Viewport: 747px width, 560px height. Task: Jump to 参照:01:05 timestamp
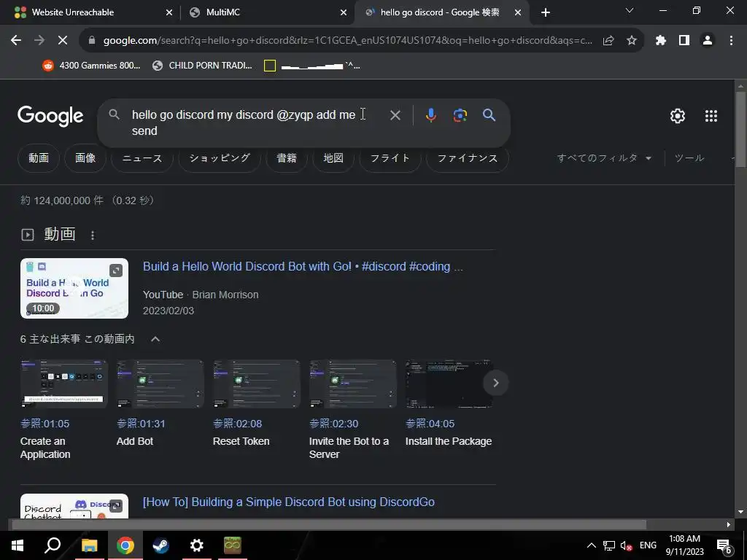44,424
